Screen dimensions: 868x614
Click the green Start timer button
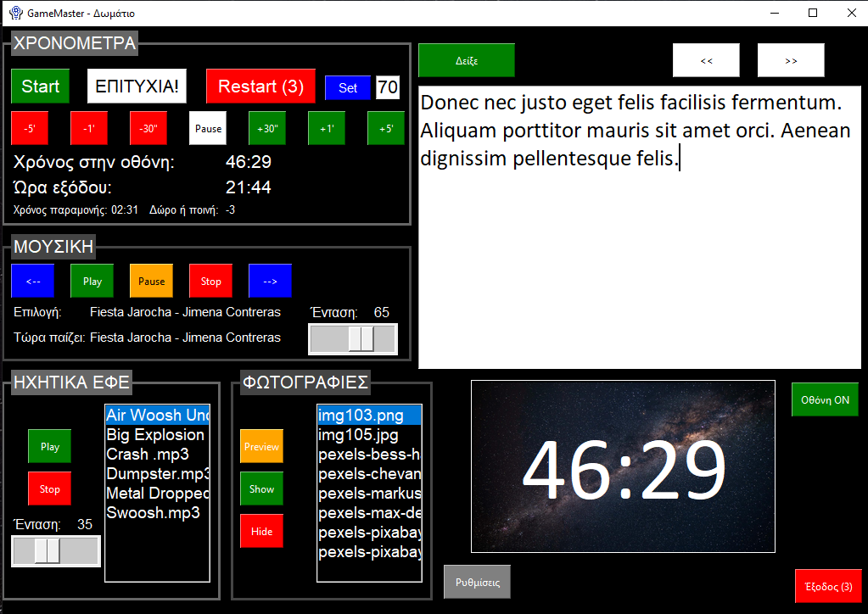coord(40,87)
